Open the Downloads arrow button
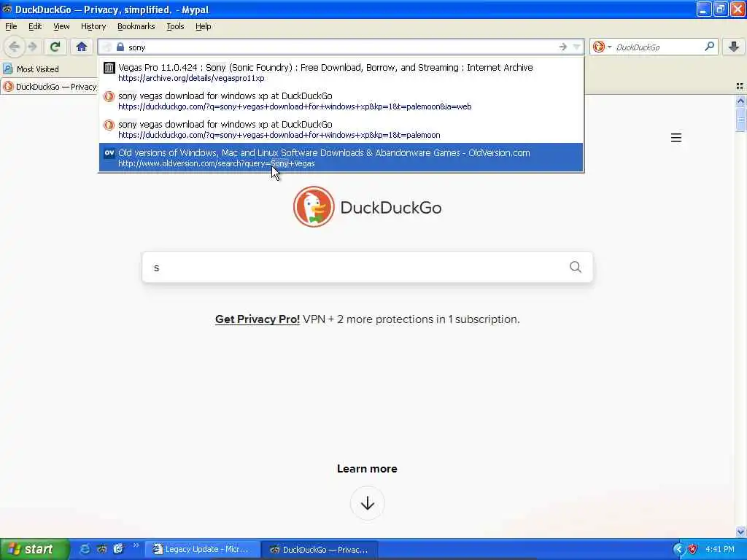The image size is (747, 560). click(734, 47)
